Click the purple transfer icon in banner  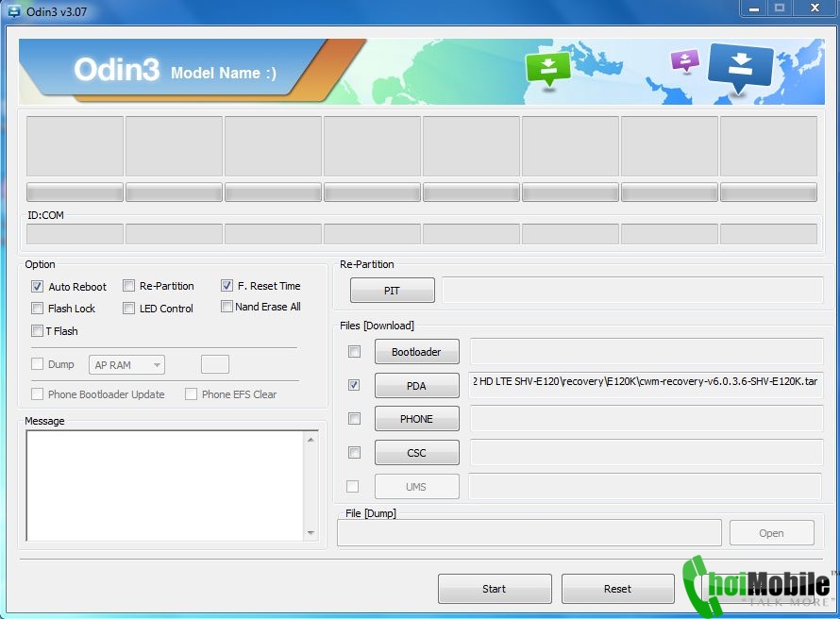pos(685,61)
